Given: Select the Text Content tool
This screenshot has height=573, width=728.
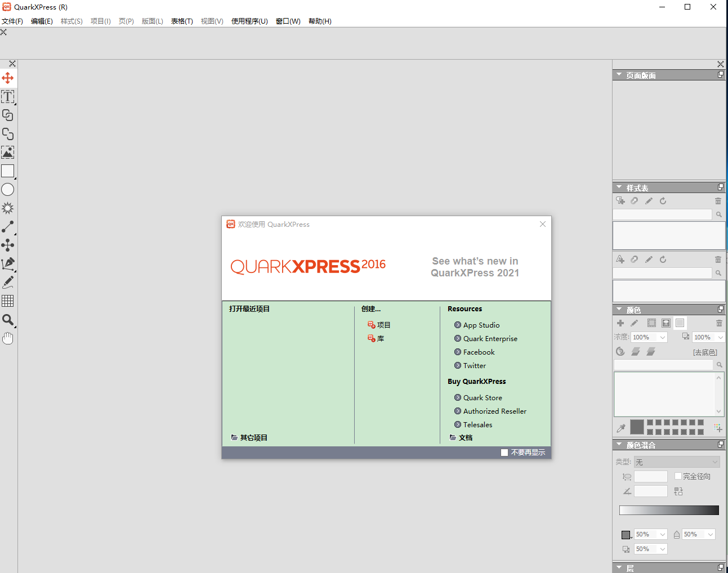Looking at the screenshot, I should pyautogui.click(x=8, y=97).
